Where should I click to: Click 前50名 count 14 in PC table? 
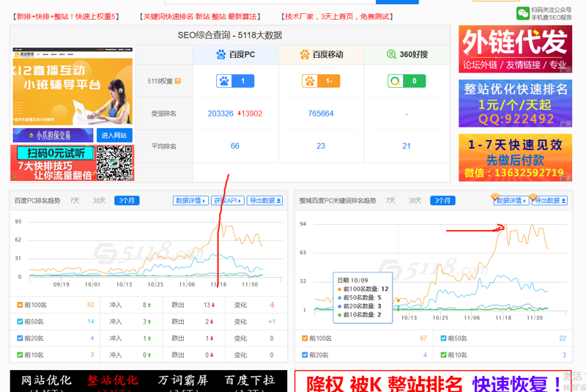[90, 322]
